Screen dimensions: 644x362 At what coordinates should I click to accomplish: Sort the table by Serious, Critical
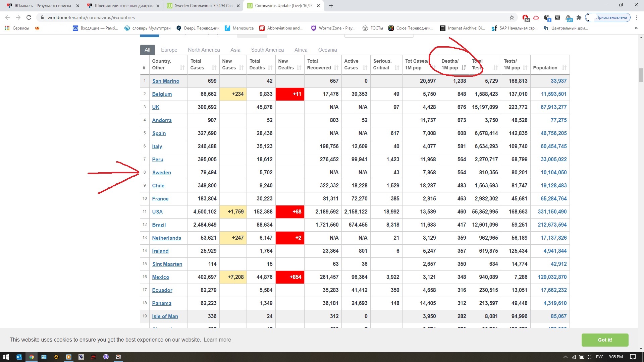tap(386, 64)
